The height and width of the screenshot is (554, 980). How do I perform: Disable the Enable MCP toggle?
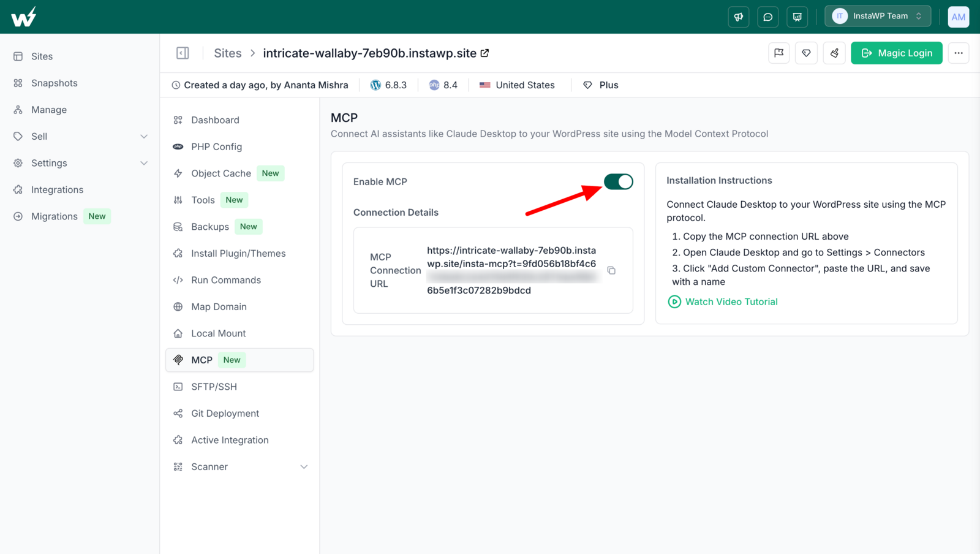(x=619, y=181)
